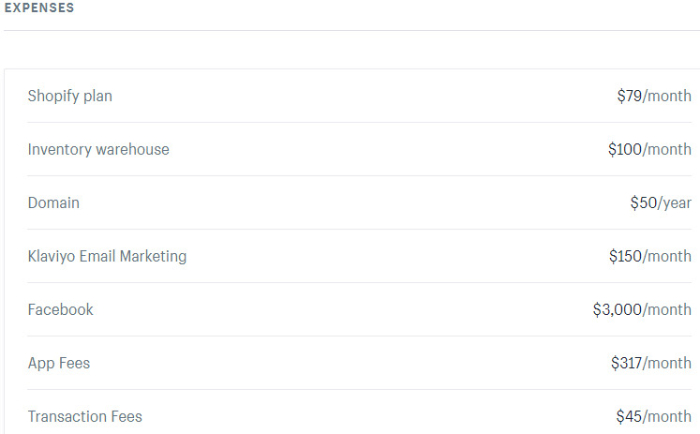Click the $317/month App Fees amount

pos(651,363)
